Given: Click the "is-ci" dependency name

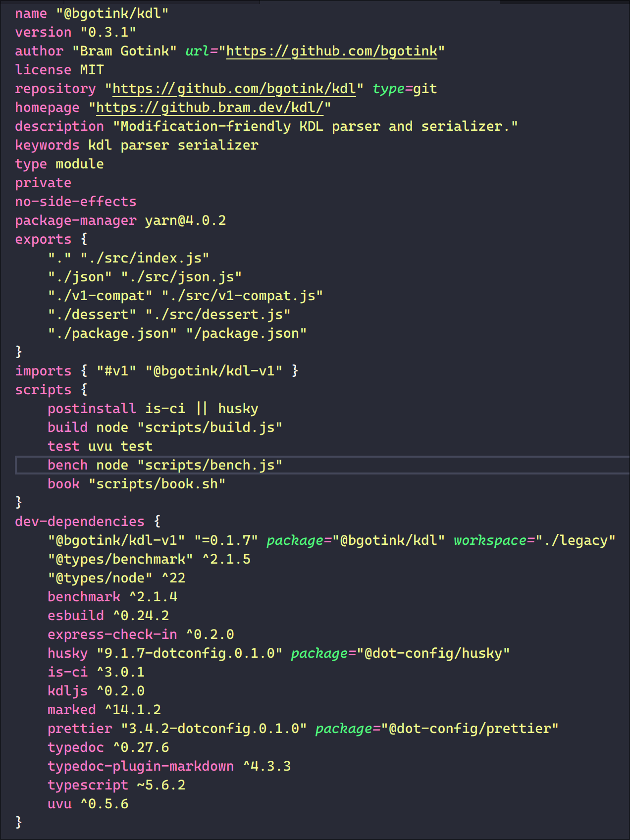Looking at the screenshot, I should pos(67,672).
